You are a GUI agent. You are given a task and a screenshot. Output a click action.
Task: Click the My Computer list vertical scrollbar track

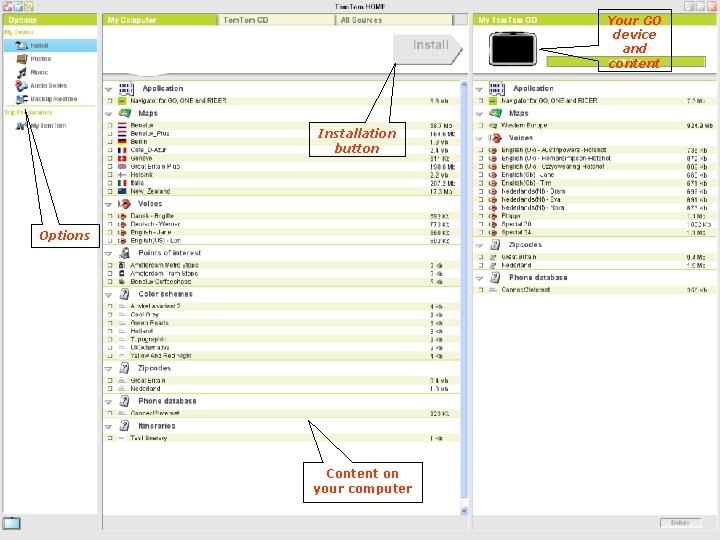[x=464, y=294]
